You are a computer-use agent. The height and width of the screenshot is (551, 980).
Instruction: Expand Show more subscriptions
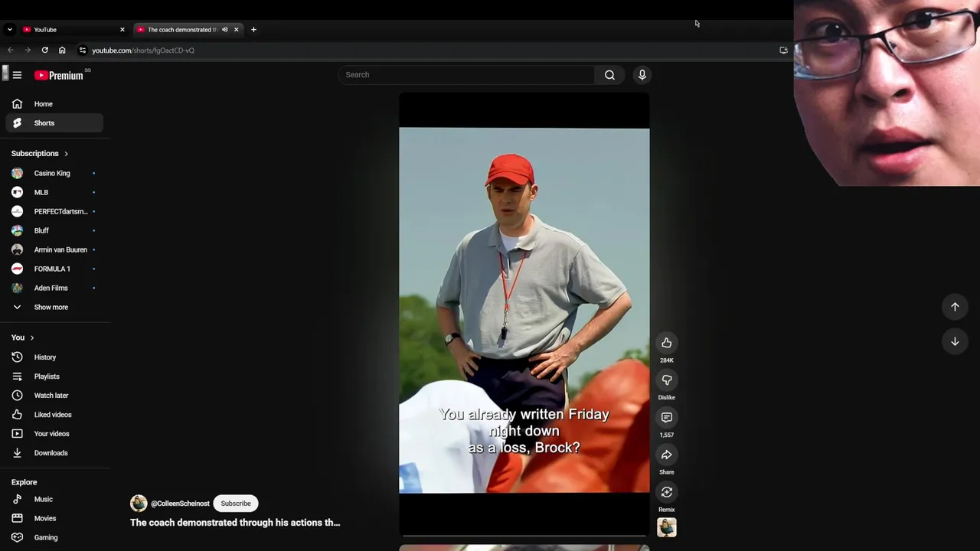(x=54, y=307)
